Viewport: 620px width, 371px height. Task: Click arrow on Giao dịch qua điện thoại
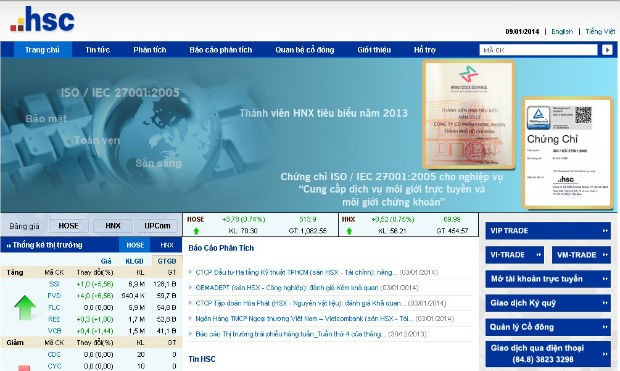(x=605, y=354)
